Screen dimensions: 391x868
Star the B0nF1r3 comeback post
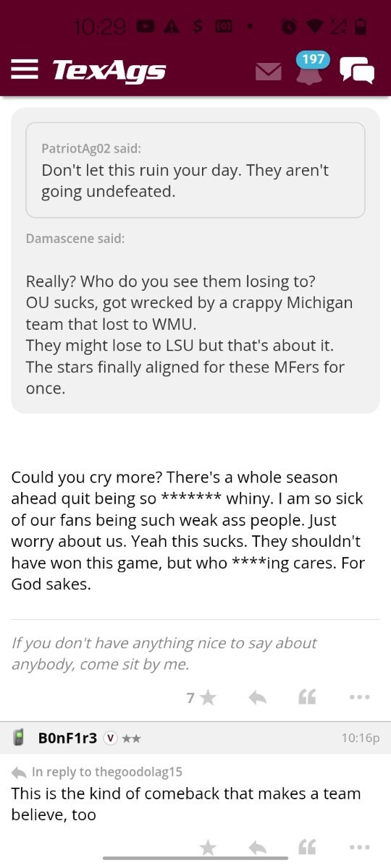208,848
